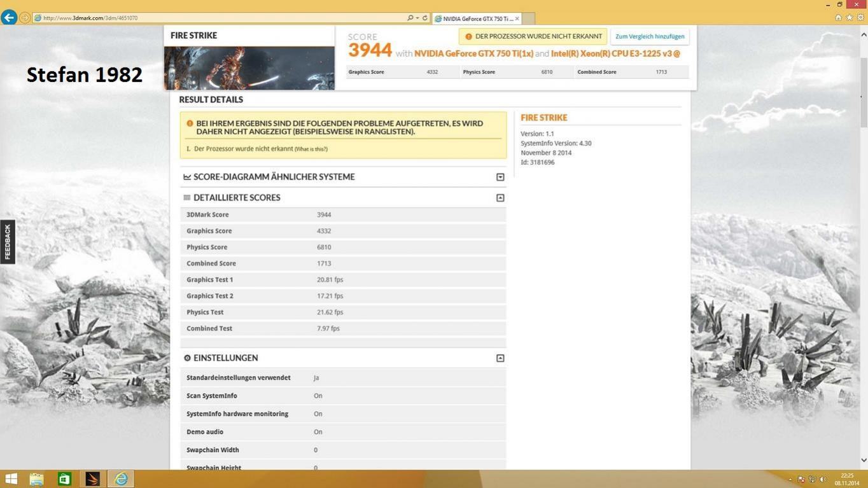Open the NVIDIA GeForce GTX 750 Ti(1x) link
868x488 pixels.
coord(473,53)
